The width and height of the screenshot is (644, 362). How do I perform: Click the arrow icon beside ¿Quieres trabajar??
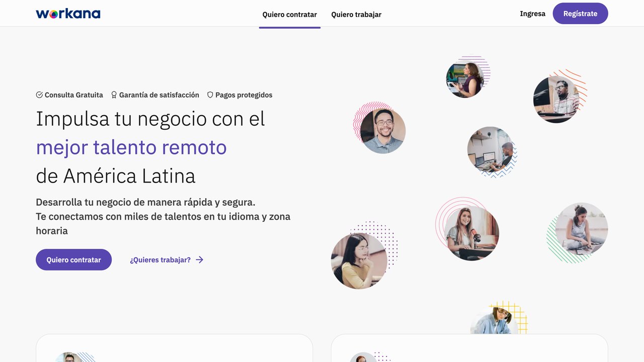tap(200, 260)
